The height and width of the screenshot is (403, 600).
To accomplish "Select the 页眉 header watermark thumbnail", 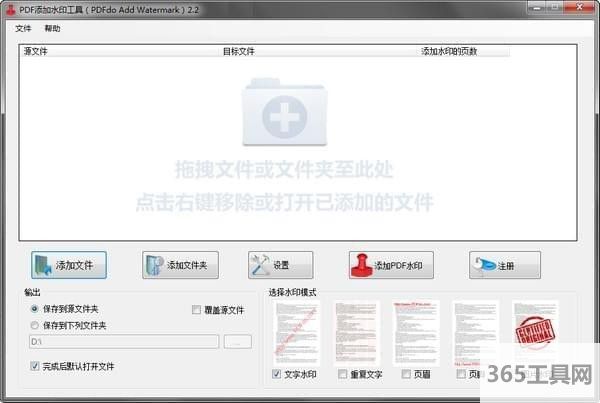I will pos(417,333).
